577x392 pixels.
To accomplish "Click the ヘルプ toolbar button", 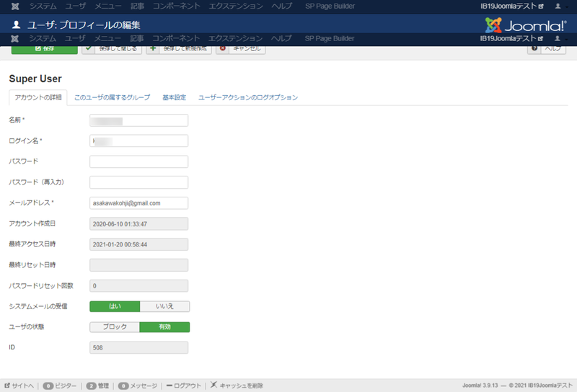I will (x=547, y=49).
